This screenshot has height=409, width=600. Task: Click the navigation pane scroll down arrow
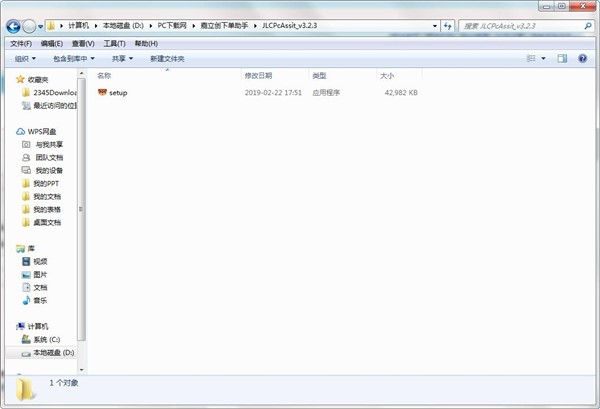81,370
